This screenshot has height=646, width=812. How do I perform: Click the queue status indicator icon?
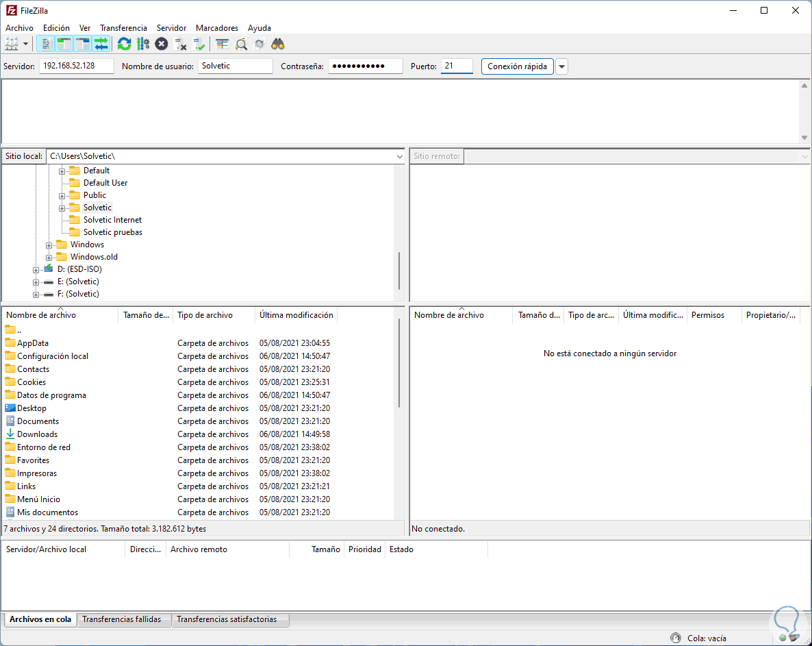(x=675, y=638)
